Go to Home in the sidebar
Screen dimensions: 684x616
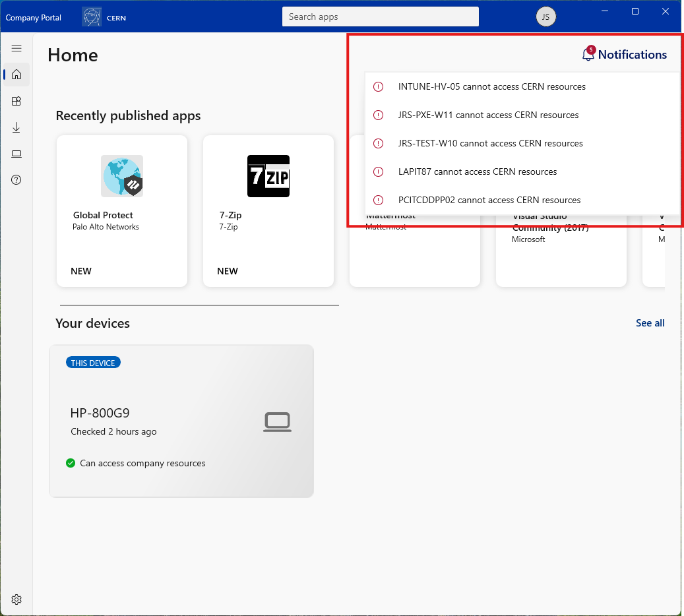pos(16,75)
